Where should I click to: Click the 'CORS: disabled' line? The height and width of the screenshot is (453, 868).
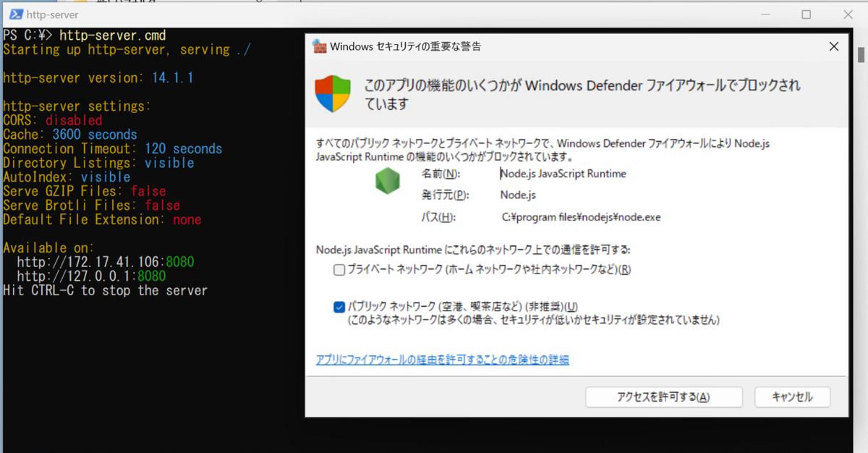tap(53, 120)
